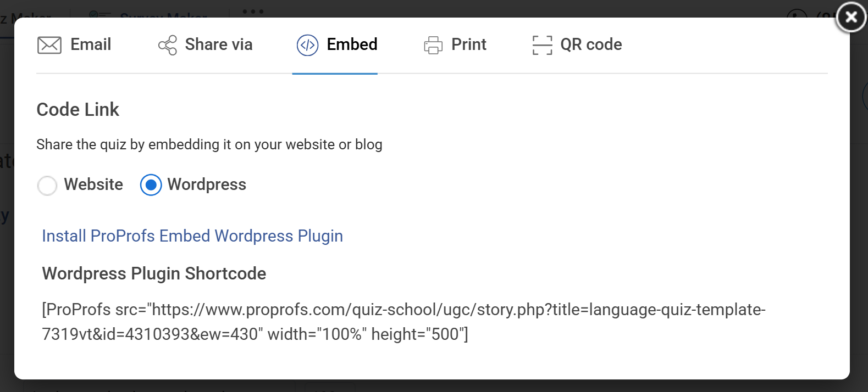This screenshot has height=392, width=868.
Task: Select the Wordpress radio button
Action: pos(151,185)
